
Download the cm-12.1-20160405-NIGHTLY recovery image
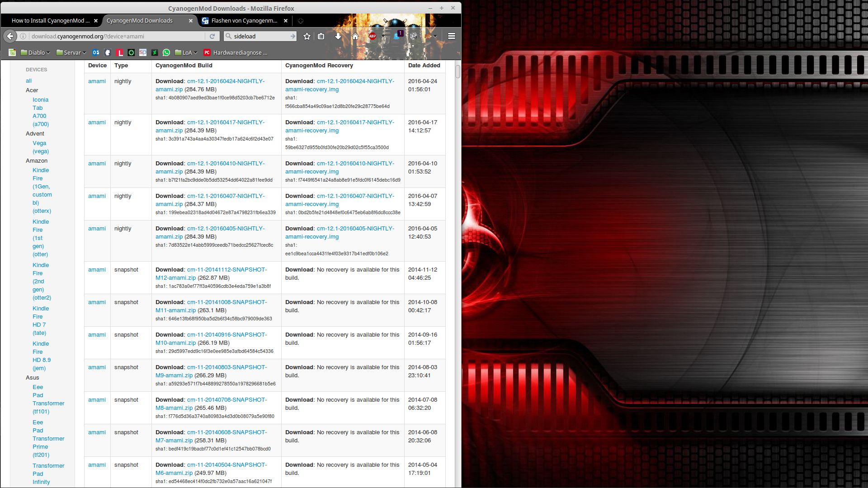(x=340, y=233)
